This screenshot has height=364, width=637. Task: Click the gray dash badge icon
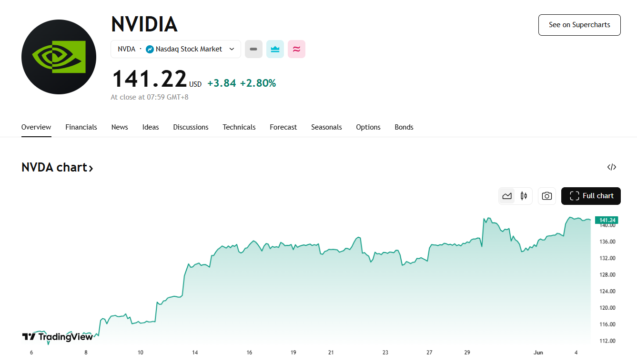point(253,49)
